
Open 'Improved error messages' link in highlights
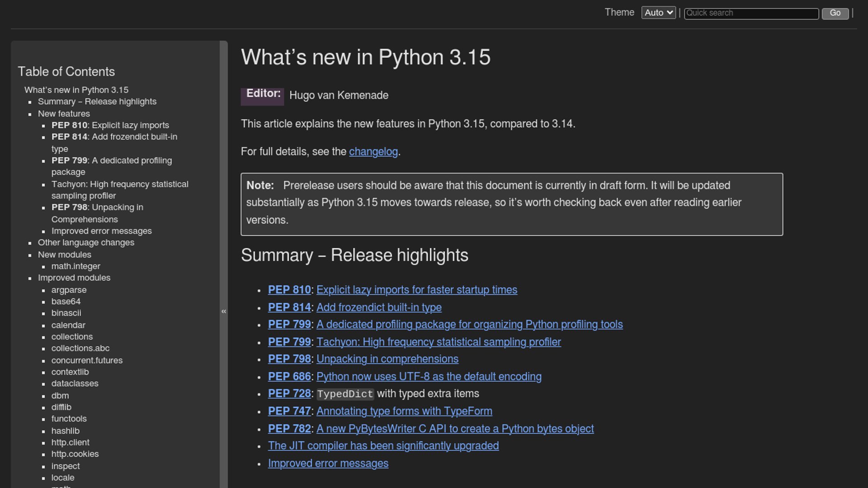tap(328, 464)
